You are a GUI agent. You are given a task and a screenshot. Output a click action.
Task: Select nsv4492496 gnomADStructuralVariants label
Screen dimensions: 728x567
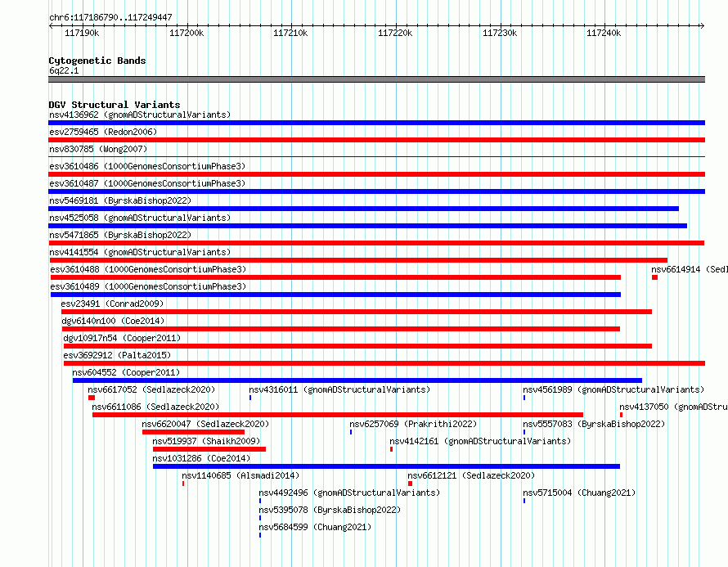pyautogui.click(x=349, y=493)
